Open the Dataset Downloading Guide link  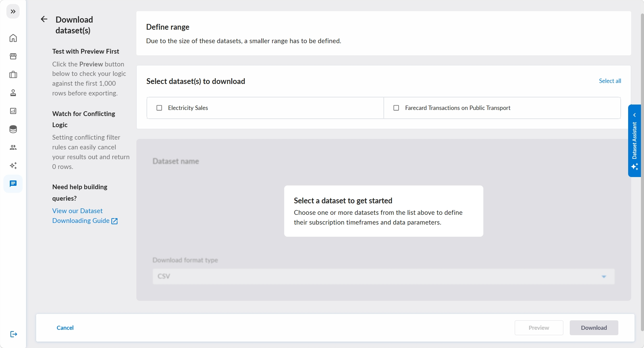[x=81, y=216]
